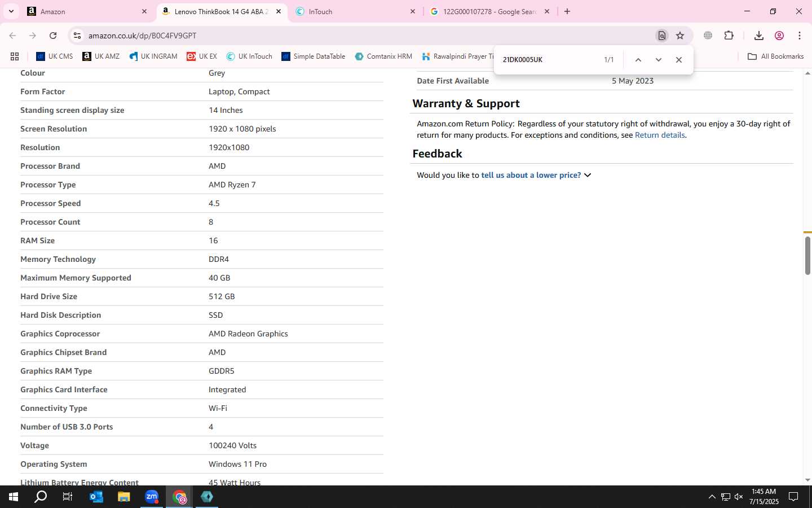Expand the lower price feedback chevron
Image resolution: width=812 pixels, height=508 pixels.
(588, 175)
